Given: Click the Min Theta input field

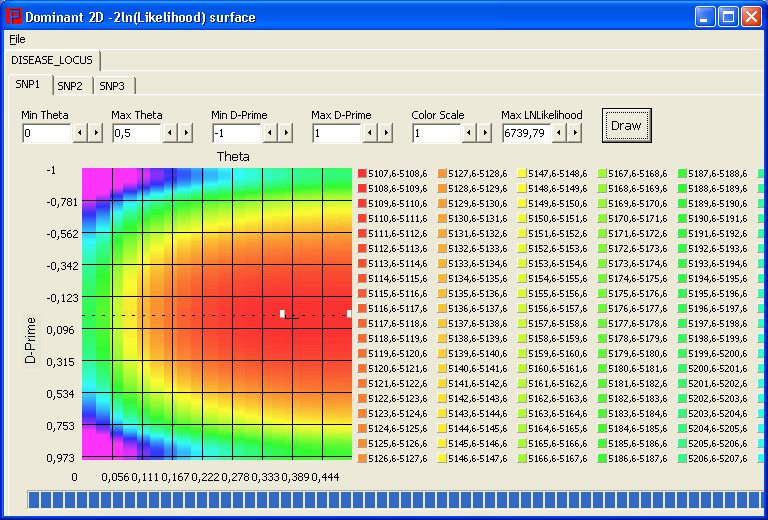Looking at the screenshot, I should click(x=47, y=133).
